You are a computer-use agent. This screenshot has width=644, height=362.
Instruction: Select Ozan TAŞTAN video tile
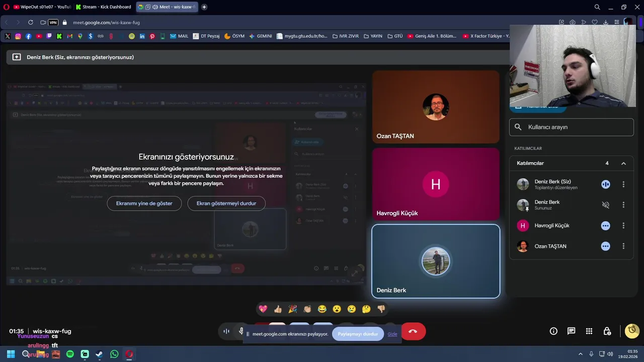coord(436,107)
